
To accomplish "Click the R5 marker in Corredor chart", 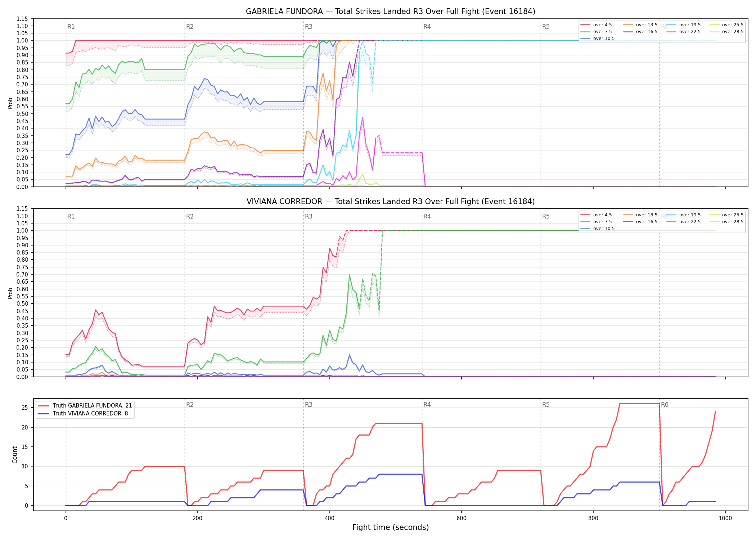I will click(546, 216).
